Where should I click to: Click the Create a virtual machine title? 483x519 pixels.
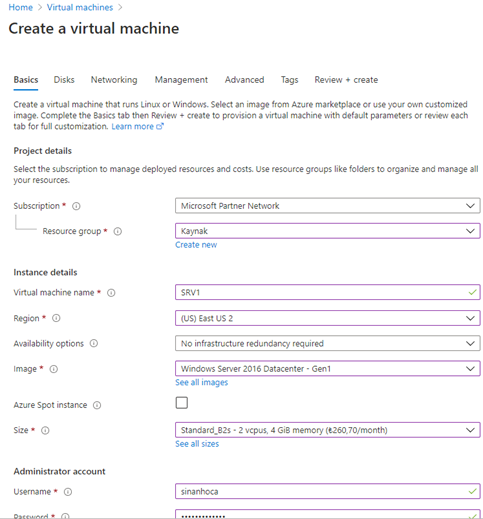tap(94, 29)
